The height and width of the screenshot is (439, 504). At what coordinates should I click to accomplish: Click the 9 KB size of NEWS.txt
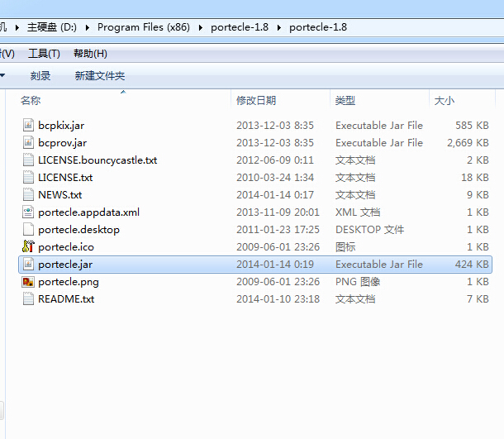pos(478,195)
